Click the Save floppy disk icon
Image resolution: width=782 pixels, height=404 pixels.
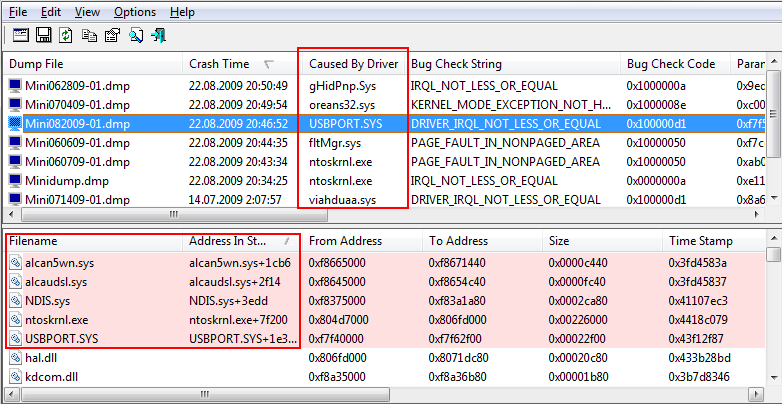[x=43, y=36]
